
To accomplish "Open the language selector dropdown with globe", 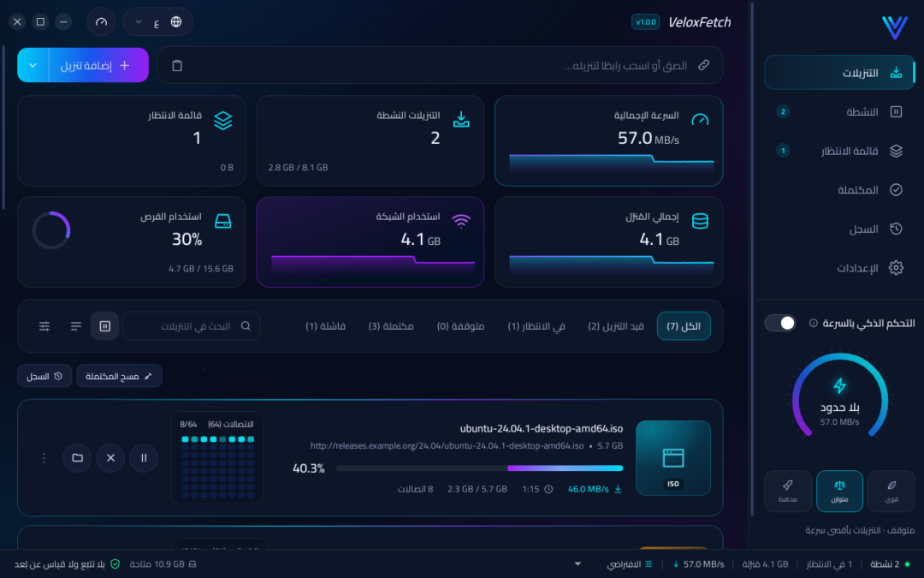I will click(x=158, y=21).
